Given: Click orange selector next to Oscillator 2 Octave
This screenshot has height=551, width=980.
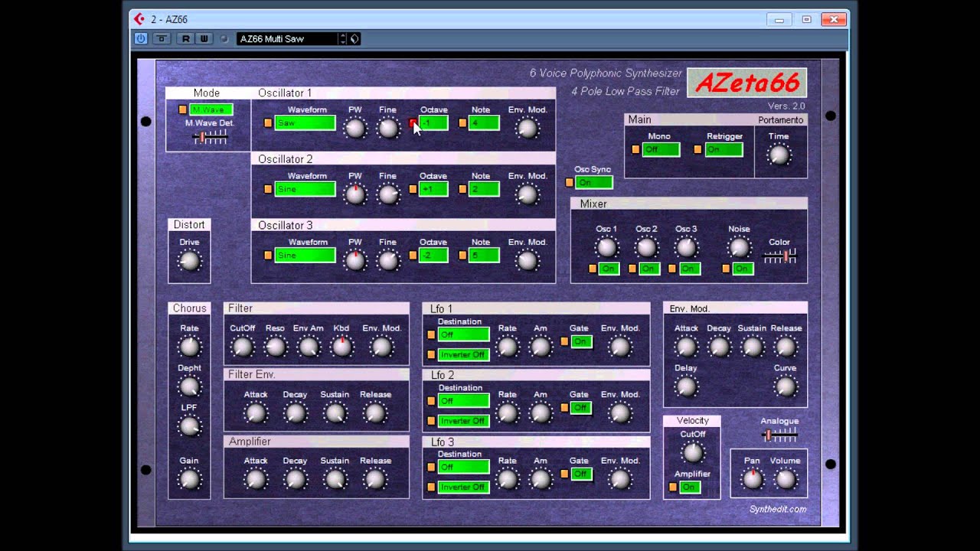Looking at the screenshot, I should (413, 189).
